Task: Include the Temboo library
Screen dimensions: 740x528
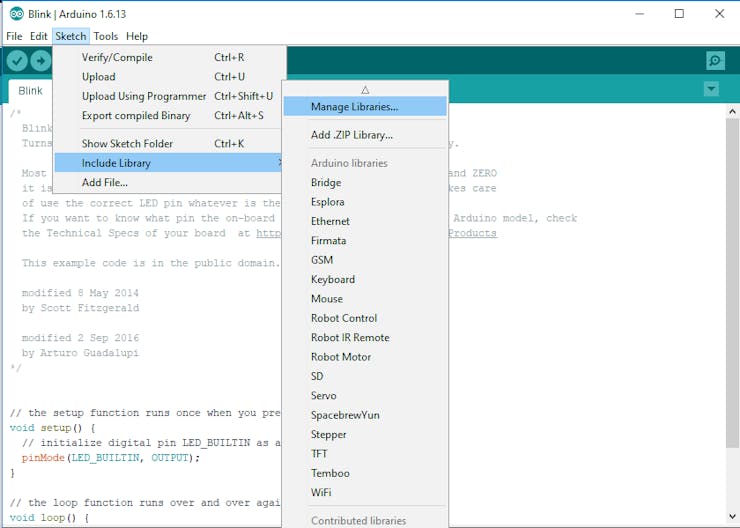Action: (x=365, y=473)
